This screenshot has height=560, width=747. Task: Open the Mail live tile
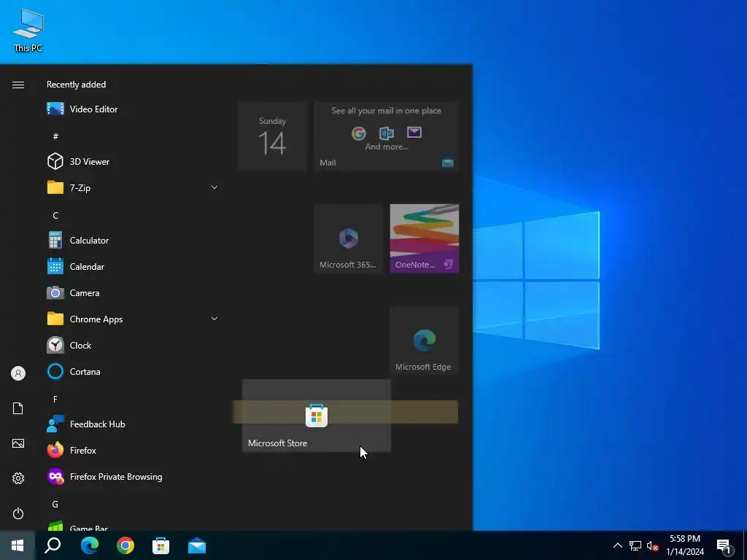pos(387,136)
